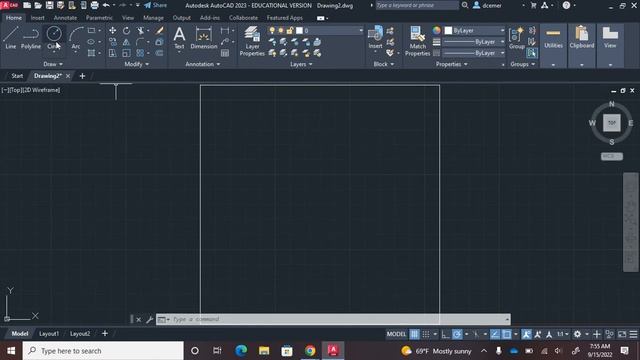
Task: Switch to the Manage ribbon tab
Action: click(153, 18)
